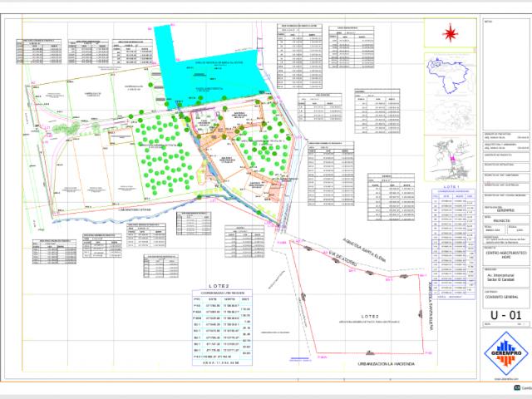
Task: Click the CENTRO AGROTURISTICO HOPE project title
Action: tap(506, 255)
